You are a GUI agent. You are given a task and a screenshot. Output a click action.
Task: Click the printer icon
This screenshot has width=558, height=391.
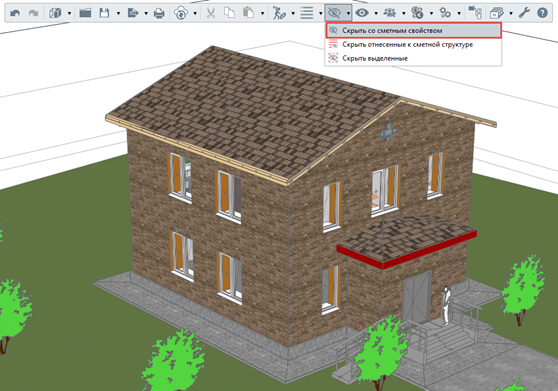(x=159, y=14)
